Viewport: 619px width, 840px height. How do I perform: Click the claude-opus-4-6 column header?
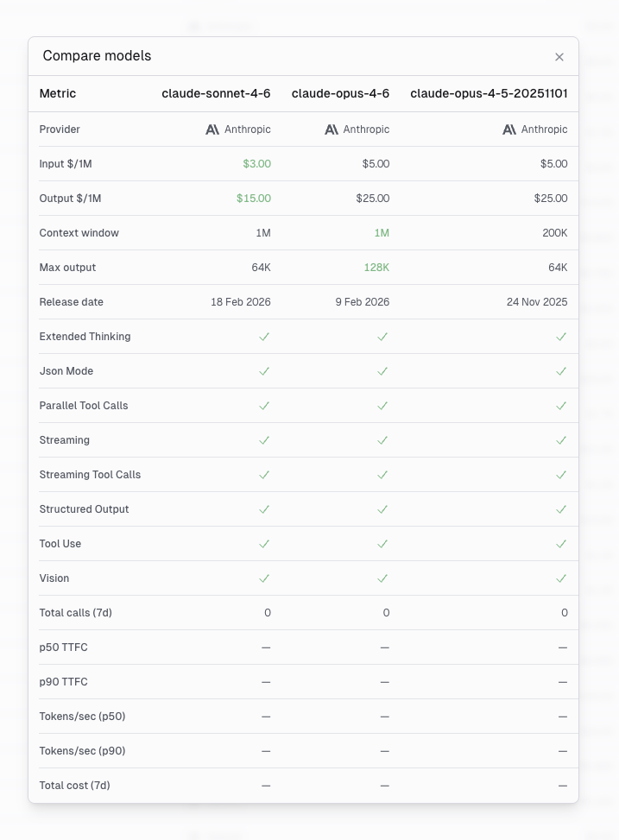pyautogui.click(x=340, y=94)
